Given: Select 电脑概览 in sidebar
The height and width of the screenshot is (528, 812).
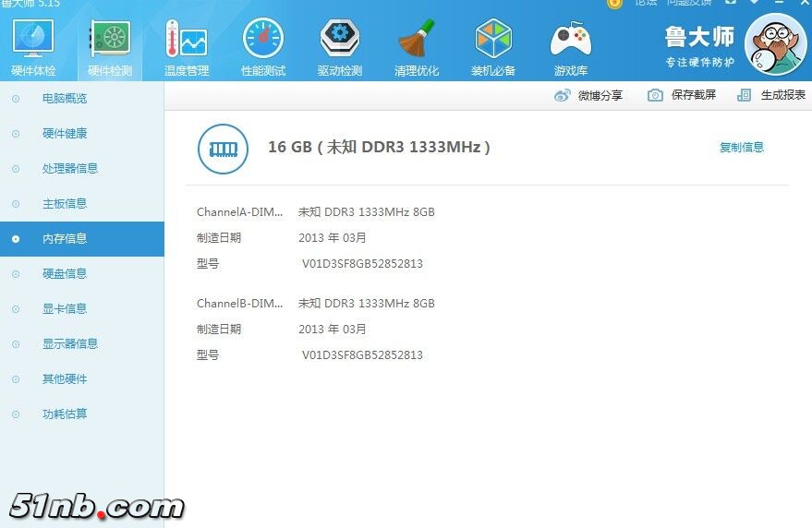Looking at the screenshot, I should coord(82,99).
